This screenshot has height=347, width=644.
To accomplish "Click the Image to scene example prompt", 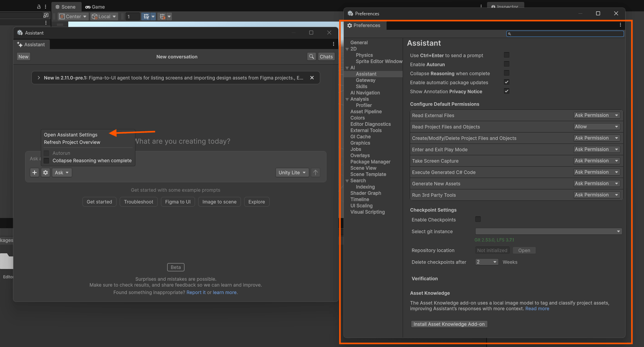I will coord(219,202).
